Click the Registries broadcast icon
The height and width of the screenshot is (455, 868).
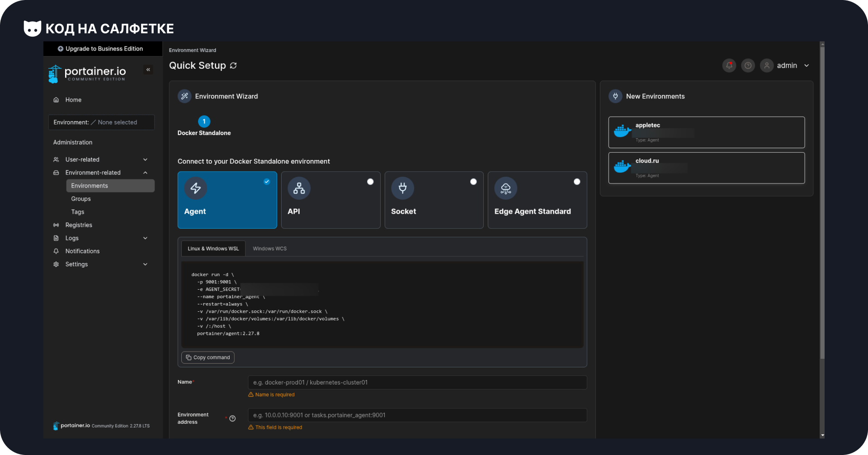click(x=56, y=225)
